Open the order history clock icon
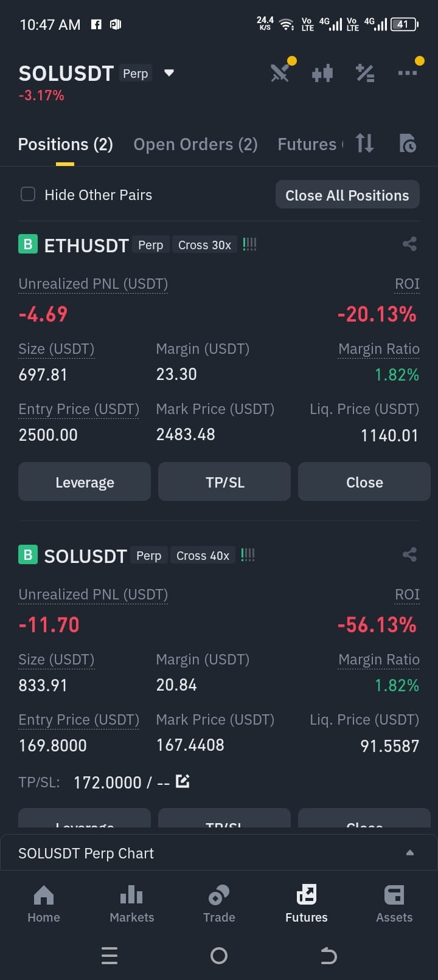438x980 pixels. [408, 143]
